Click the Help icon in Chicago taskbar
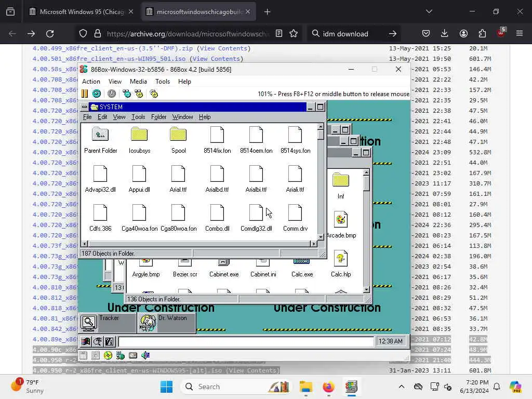This screenshot has width=532, height=399. [x=110, y=341]
